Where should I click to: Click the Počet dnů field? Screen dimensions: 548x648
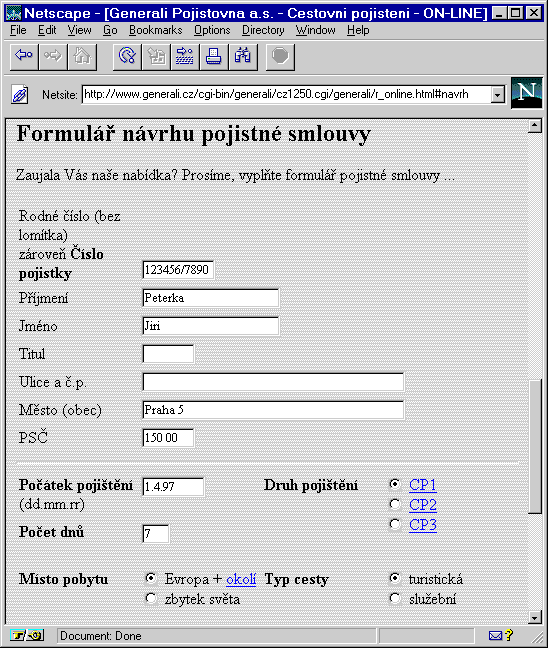[155, 534]
